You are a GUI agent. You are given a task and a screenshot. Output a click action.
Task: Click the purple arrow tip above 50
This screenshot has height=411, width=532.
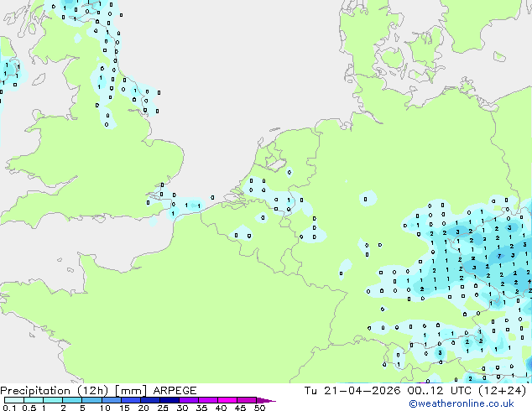pos(266,400)
